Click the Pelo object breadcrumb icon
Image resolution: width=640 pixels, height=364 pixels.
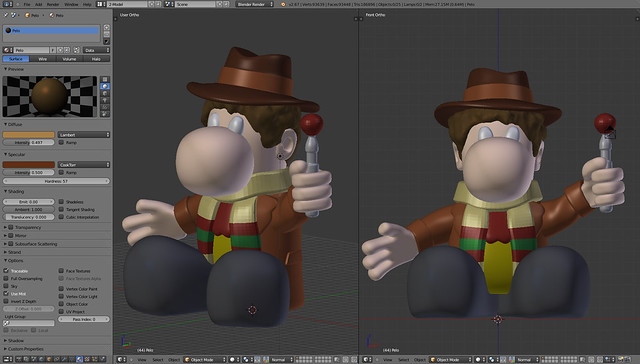tap(27, 15)
